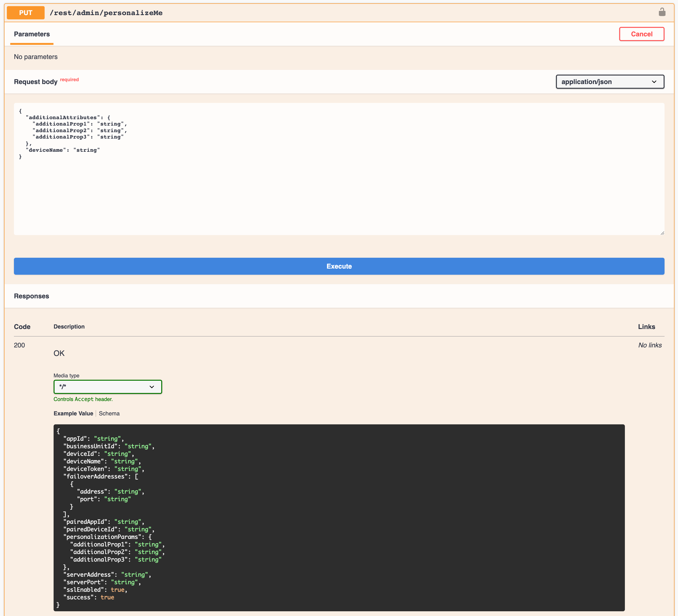This screenshot has width=678, height=616.
Task: Click the chevron arrow of the application/json select
Action: [654, 82]
